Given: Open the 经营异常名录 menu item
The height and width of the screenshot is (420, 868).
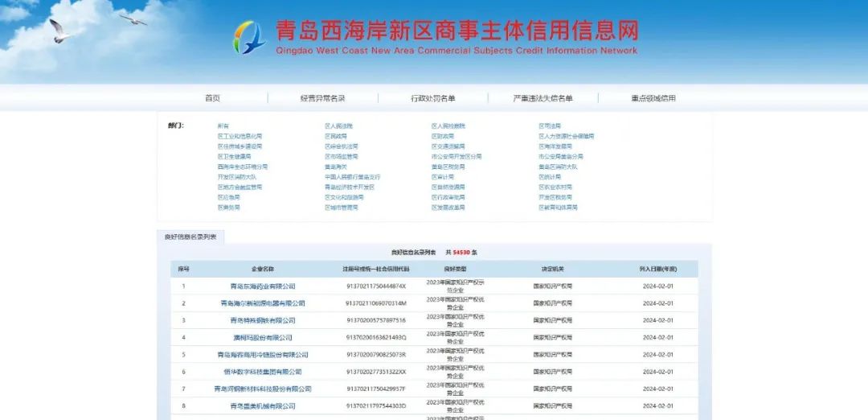Looking at the screenshot, I should [x=322, y=98].
